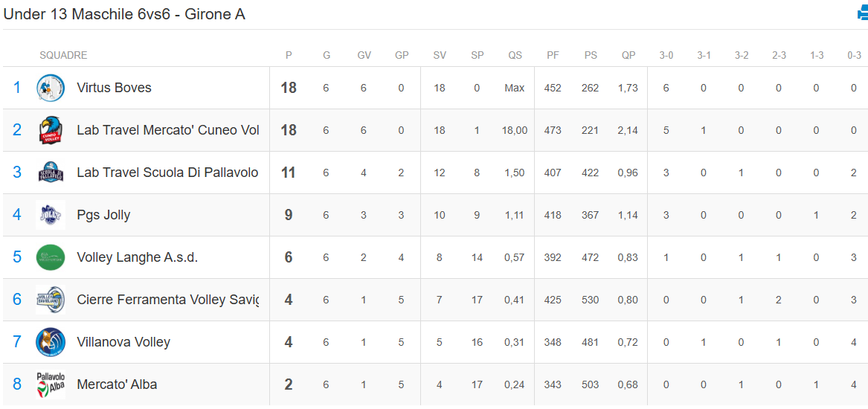Click the Villanova Volley team logo
Screen dimensions: 868x409
pyautogui.click(x=51, y=343)
